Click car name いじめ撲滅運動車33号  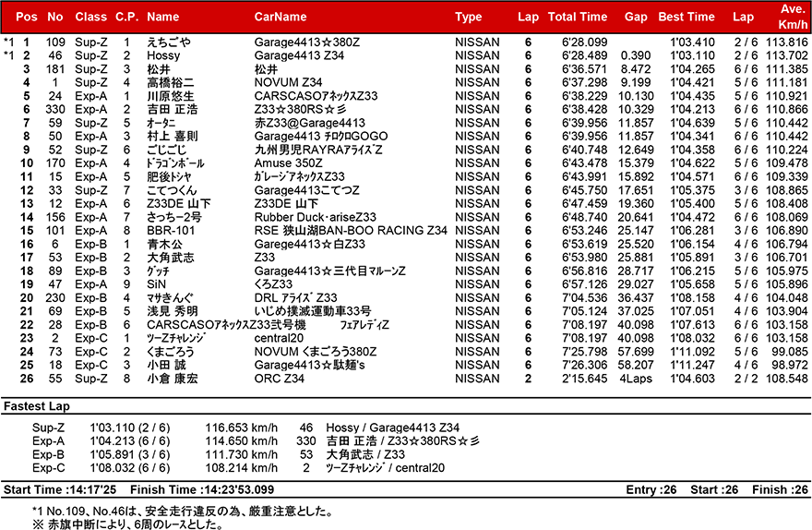coord(312,311)
